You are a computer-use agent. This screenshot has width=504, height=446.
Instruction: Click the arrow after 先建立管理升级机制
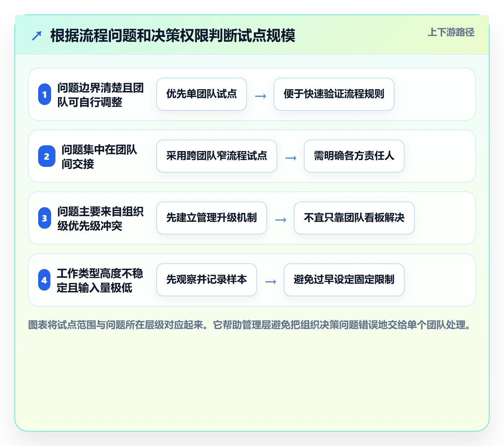click(x=281, y=220)
